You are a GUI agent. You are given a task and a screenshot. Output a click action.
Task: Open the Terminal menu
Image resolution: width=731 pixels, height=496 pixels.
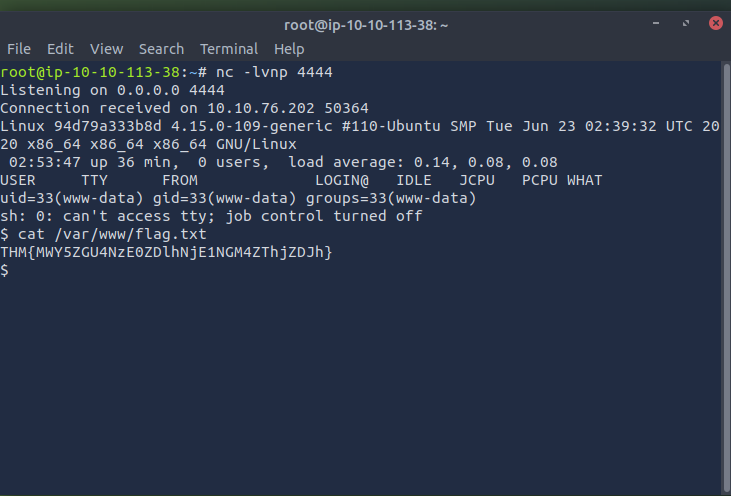coord(229,49)
